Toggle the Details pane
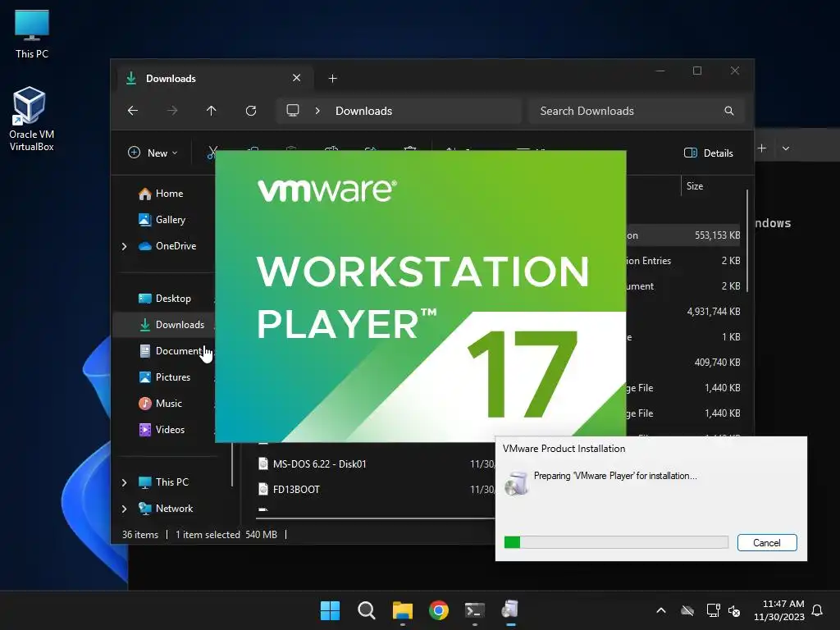840x630 pixels. pyautogui.click(x=709, y=153)
